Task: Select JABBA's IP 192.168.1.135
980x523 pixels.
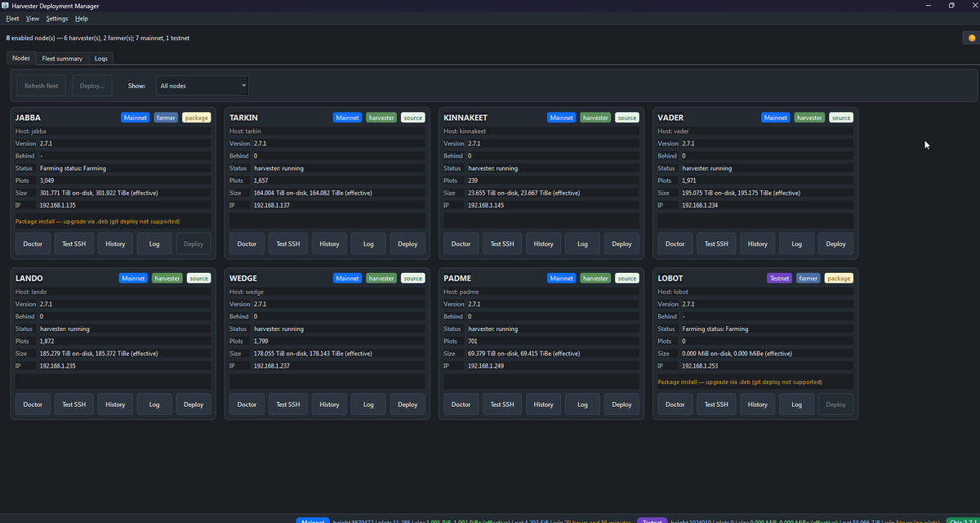Action: [57, 205]
